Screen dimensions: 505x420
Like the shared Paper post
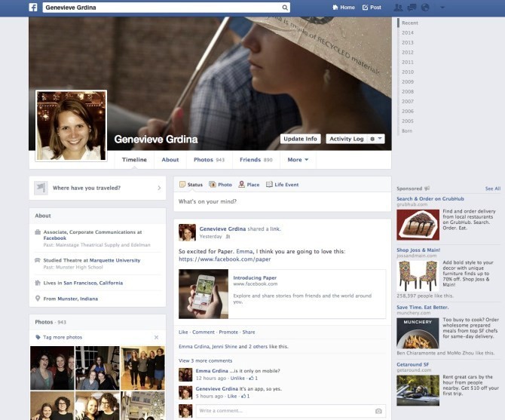click(183, 332)
